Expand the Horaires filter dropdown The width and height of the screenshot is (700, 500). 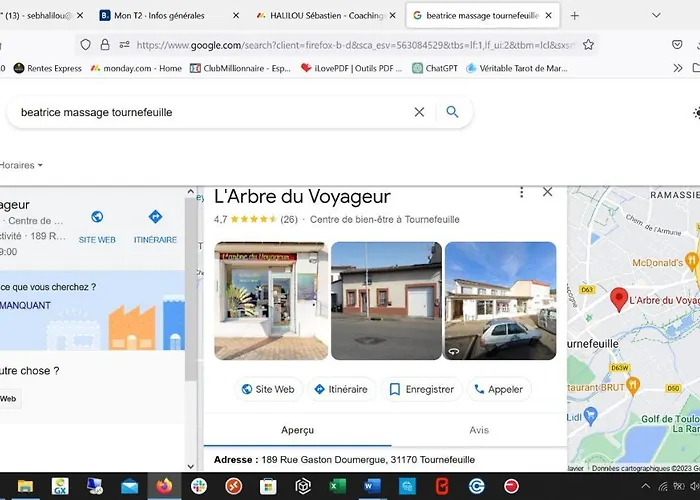21,165
